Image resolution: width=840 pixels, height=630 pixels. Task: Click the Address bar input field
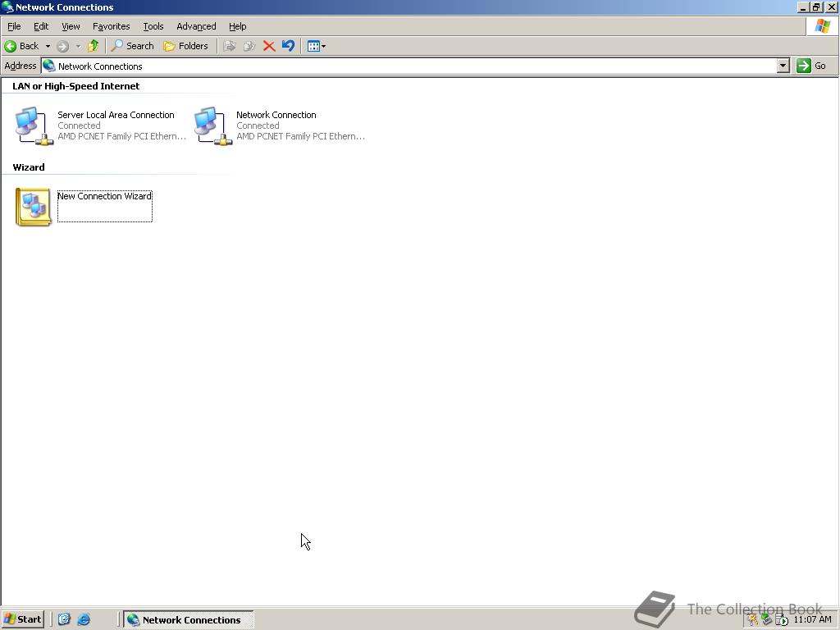[410, 66]
